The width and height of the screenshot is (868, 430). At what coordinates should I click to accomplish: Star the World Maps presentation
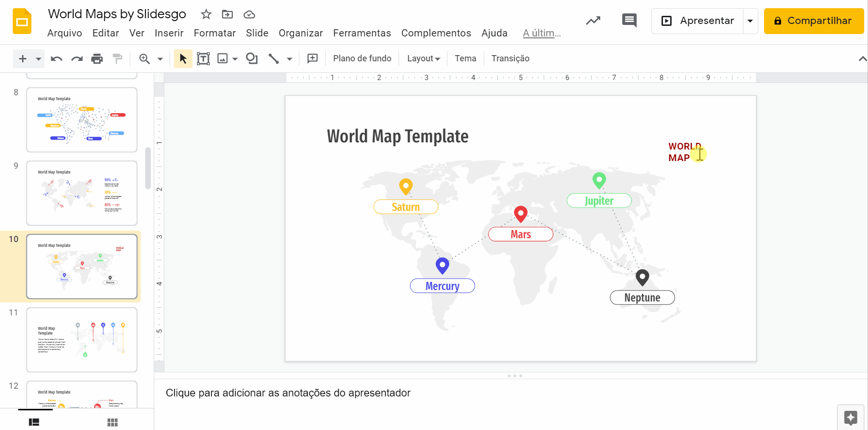[206, 14]
